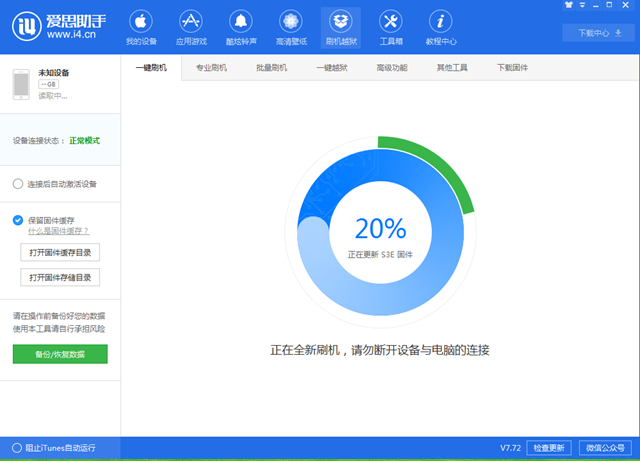Switch to 专业刷机 tab
This screenshot has width=640, height=461.
click(x=211, y=68)
